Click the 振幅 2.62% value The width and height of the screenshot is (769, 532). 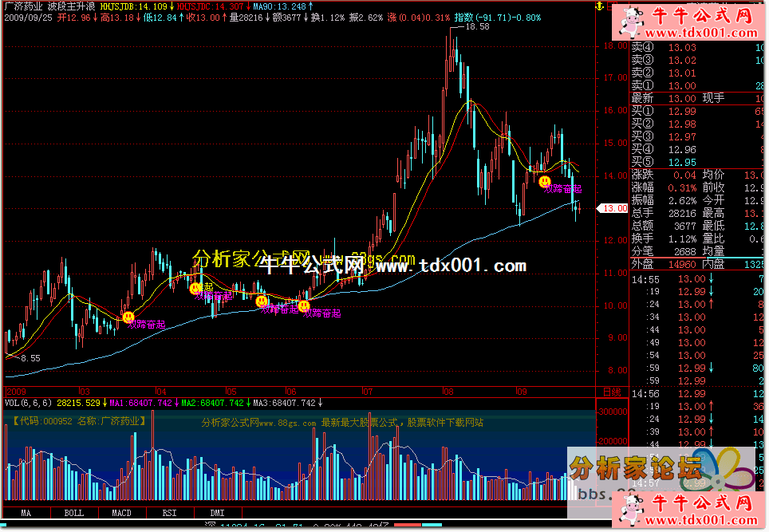(x=682, y=200)
